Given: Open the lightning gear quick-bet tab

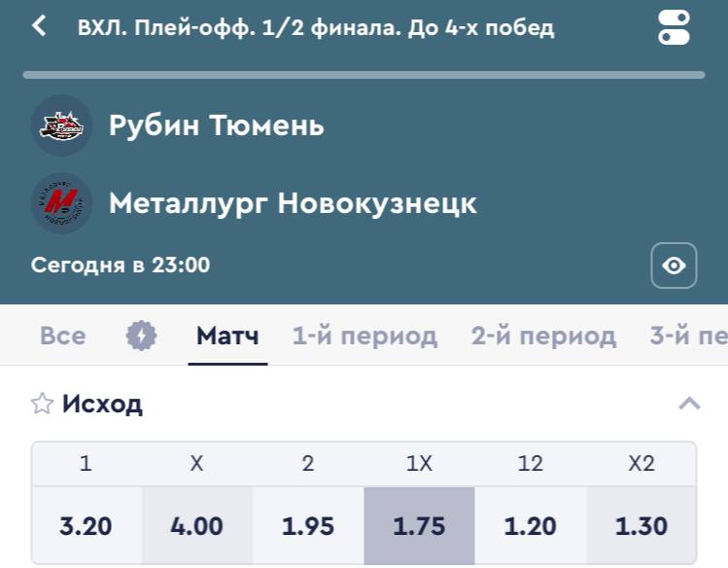Looking at the screenshot, I should (141, 337).
